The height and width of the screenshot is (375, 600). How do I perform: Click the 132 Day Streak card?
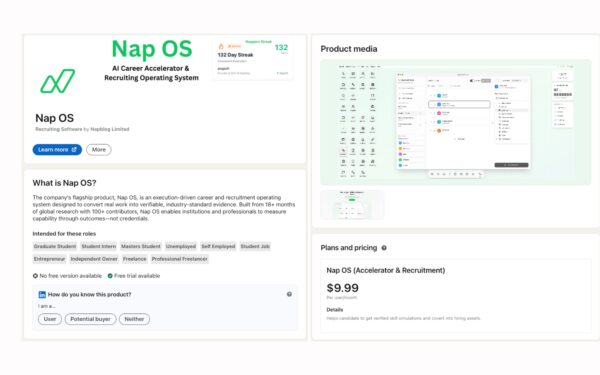click(253, 59)
